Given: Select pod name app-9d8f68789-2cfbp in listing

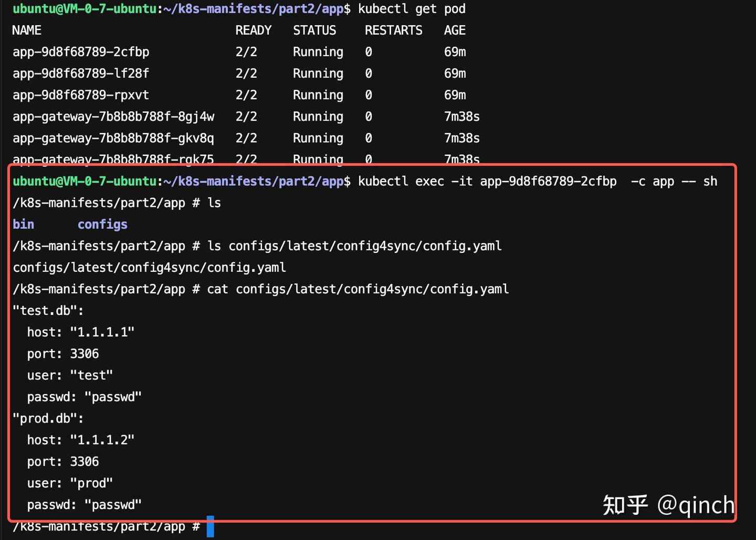Looking at the screenshot, I should [81, 52].
